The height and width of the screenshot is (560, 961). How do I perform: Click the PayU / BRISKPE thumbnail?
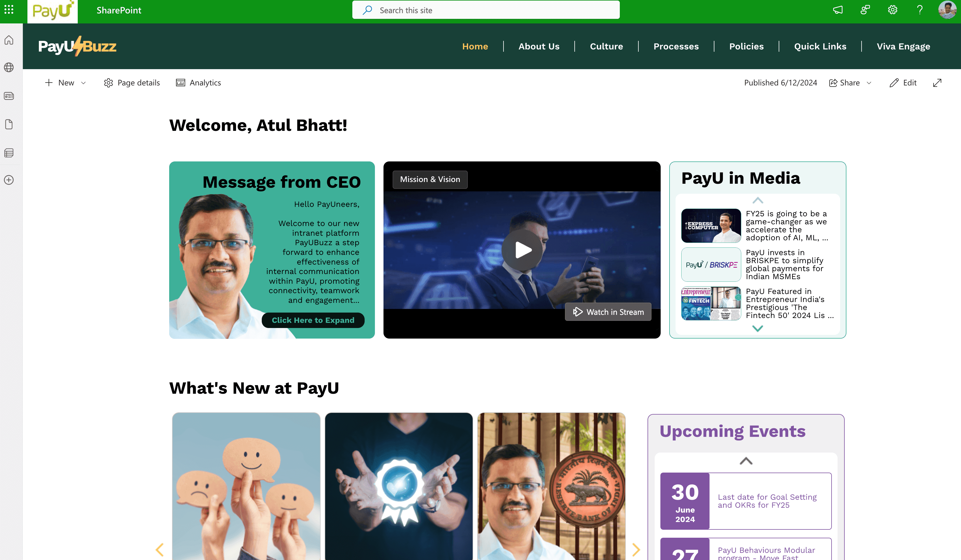coord(711,265)
